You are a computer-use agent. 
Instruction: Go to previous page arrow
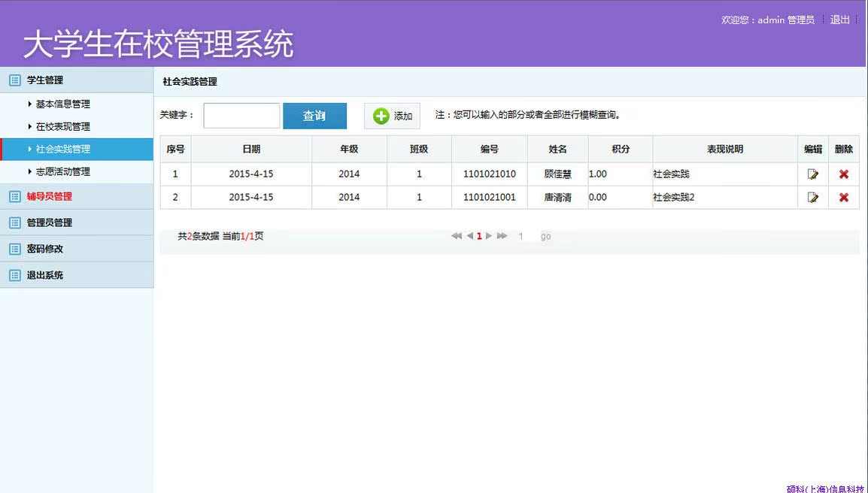click(x=469, y=236)
